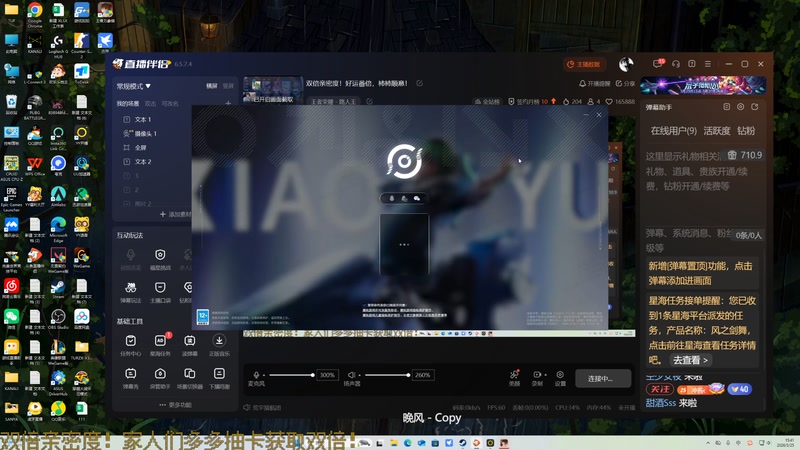Click the 分享 share button
This screenshot has width=800, height=450.
click(x=626, y=83)
